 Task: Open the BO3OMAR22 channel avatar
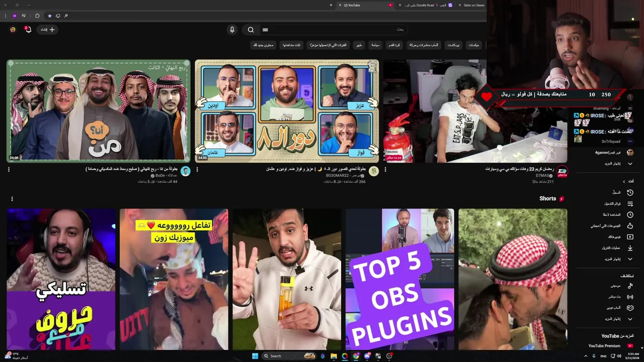pyautogui.click(x=374, y=171)
